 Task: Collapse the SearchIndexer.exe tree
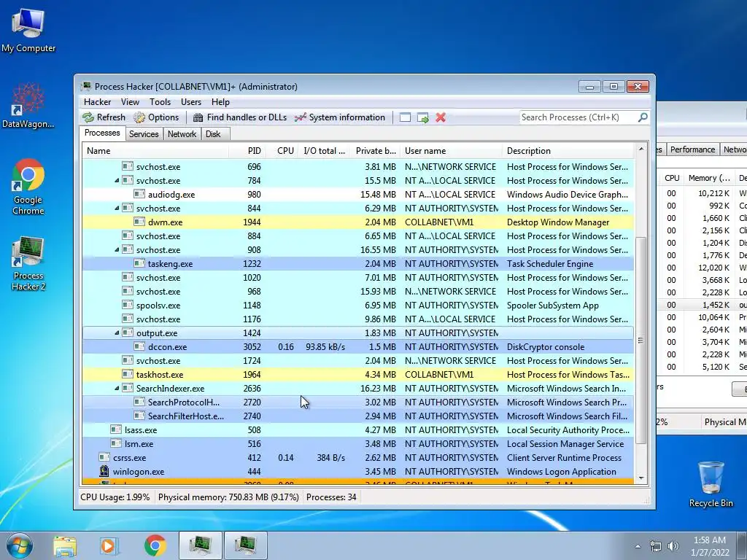pos(117,388)
